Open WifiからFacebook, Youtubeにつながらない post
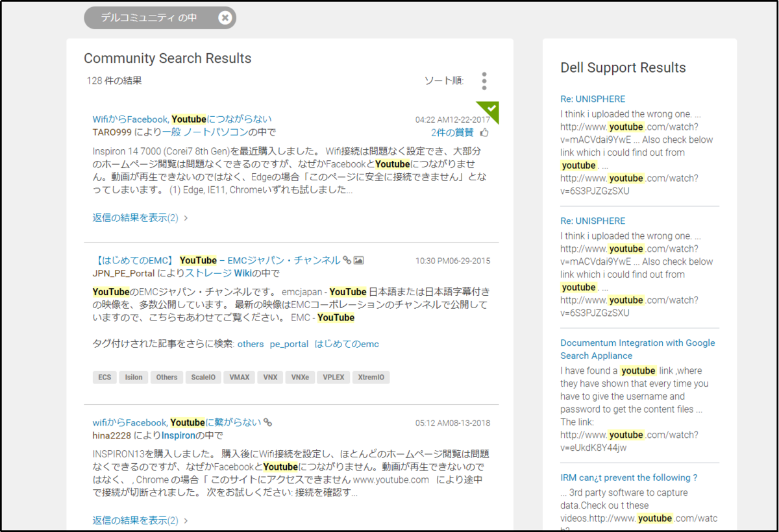The height and width of the screenshot is (532, 779). click(182, 119)
